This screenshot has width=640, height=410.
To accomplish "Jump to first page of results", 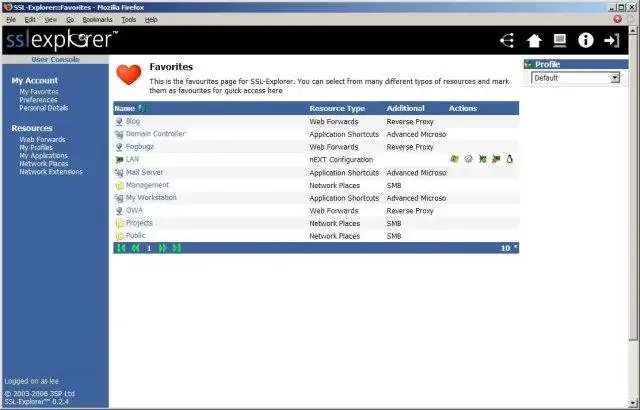I will pyautogui.click(x=121, y=248).
